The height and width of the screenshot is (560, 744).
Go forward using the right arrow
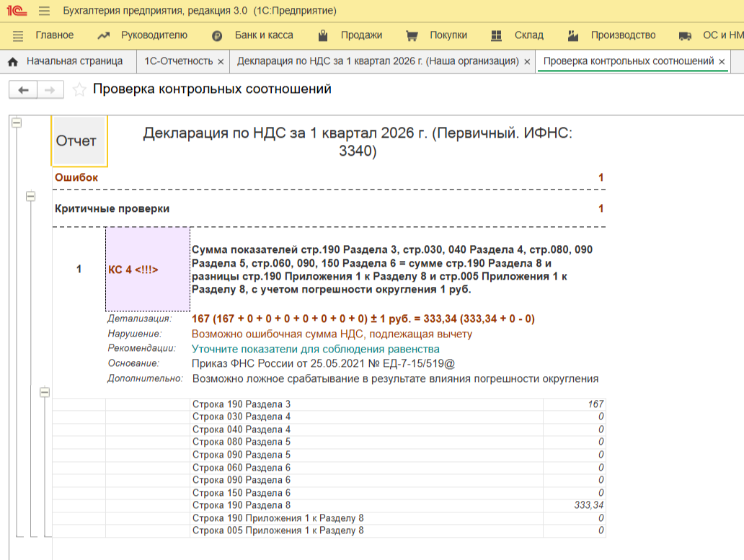[x=50, y=89]
